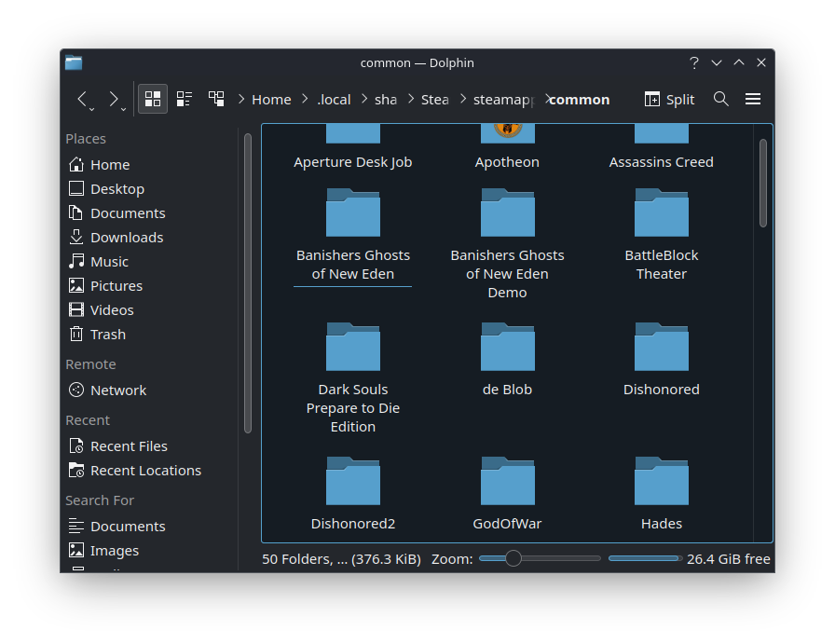Open the hamburger menu

tap(752, 99)
